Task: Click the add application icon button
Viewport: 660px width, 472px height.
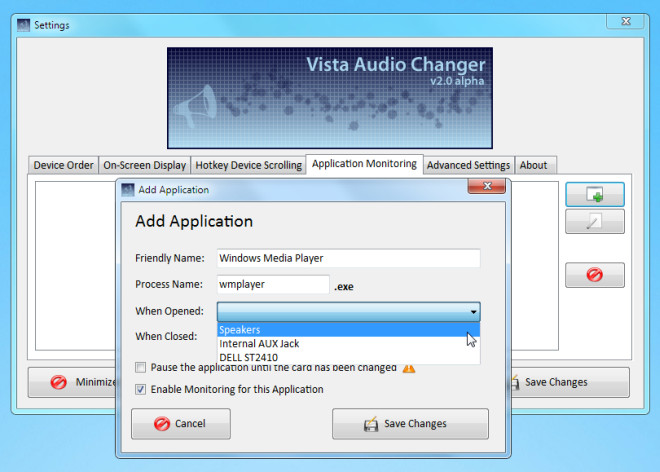Action: coord(595,195)
